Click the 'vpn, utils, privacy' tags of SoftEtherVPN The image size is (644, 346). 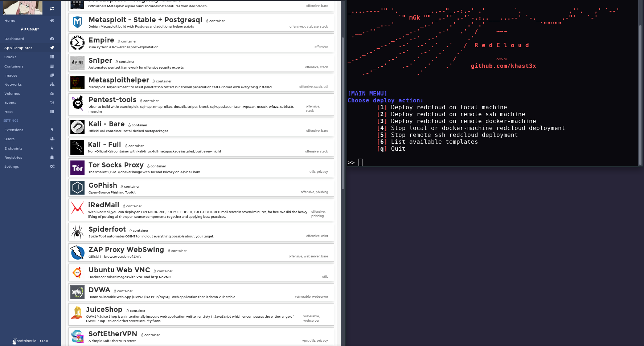[x=315, y=341]
